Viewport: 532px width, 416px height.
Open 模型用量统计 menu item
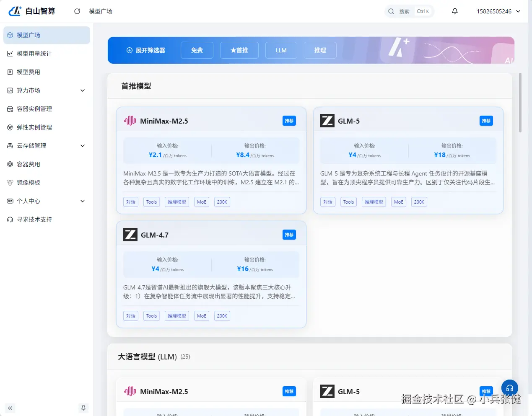(47, 54)
